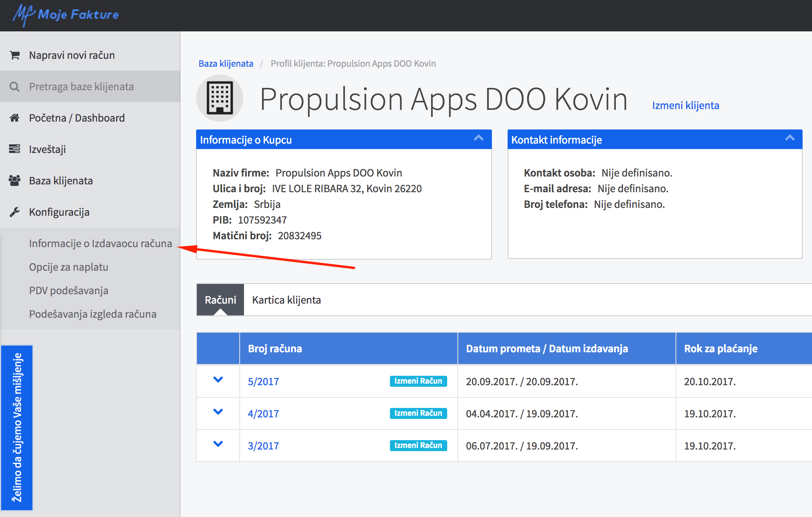Click Izmeni Račun for invoice 3/2017
Viewport: 812px width, 517px height.
[x=418, y=446]
